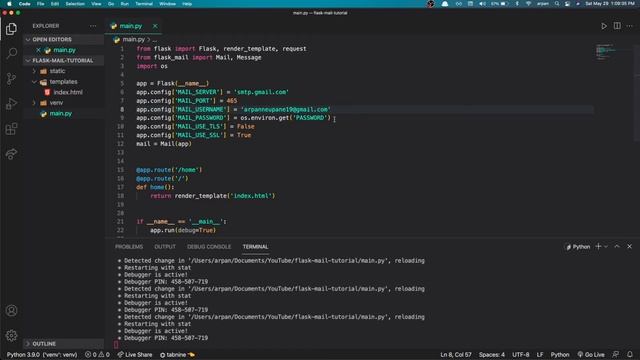The image size is (640, 360).
Task: Maximize the terminal panel size
Action: click(x=617, y=247)
